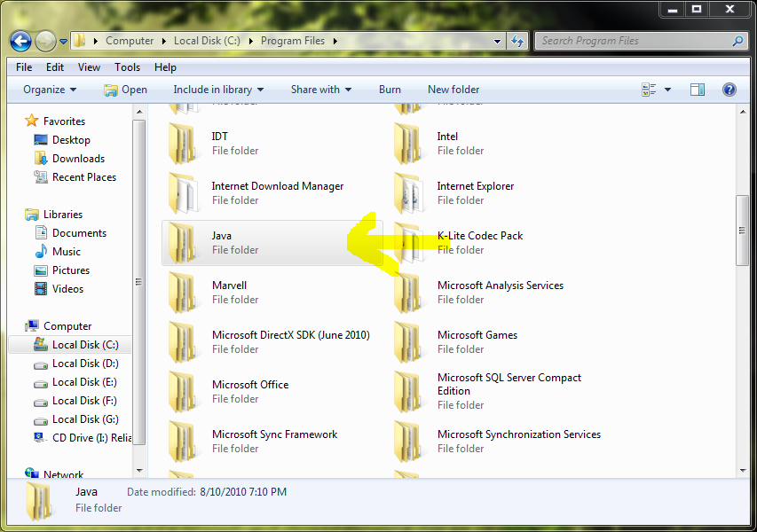Select Network in navigation pane

[x=63, y=474]
